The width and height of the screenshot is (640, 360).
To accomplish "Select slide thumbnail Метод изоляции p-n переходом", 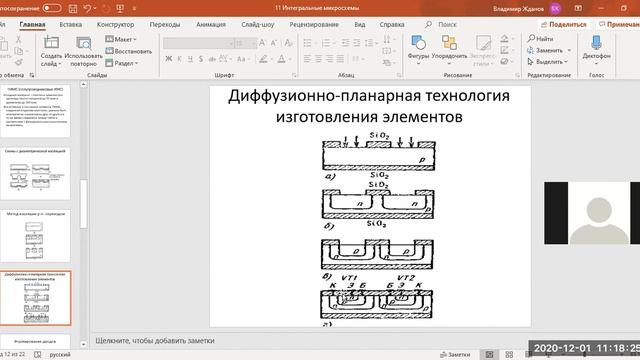I will [x=35, y=236].
